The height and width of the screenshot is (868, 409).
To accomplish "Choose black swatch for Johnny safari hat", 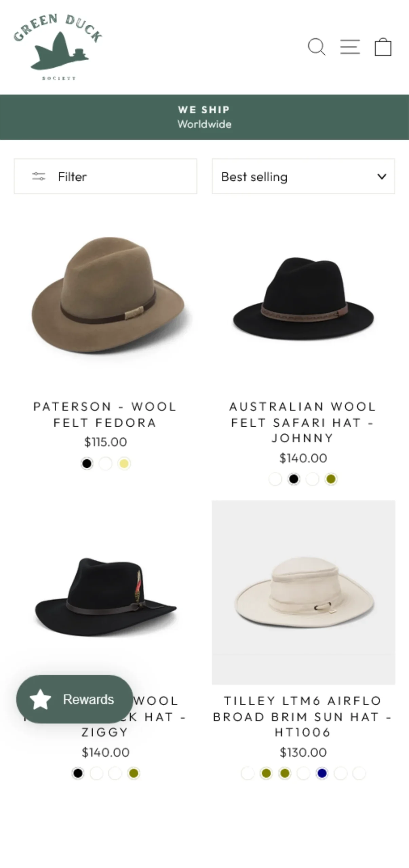I will pyautogui.click(x=294, y=479).
